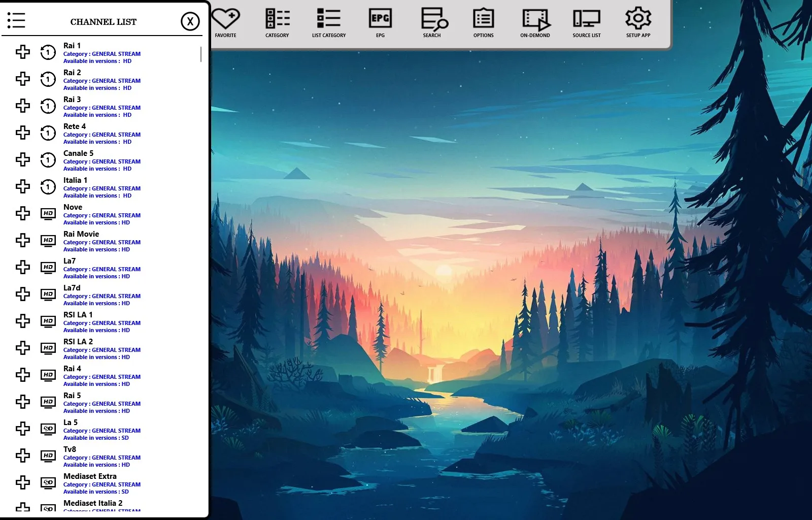
Task: Select the Rai Movie channel name
Action: point(81,234)
